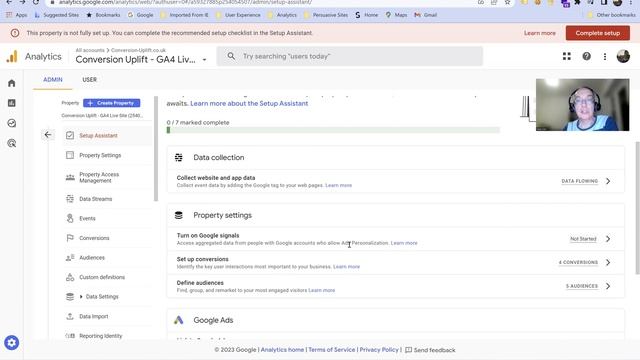Viewport: 640px width, 360px height.
Task: Click the Events icon
Action: (70, 218)
